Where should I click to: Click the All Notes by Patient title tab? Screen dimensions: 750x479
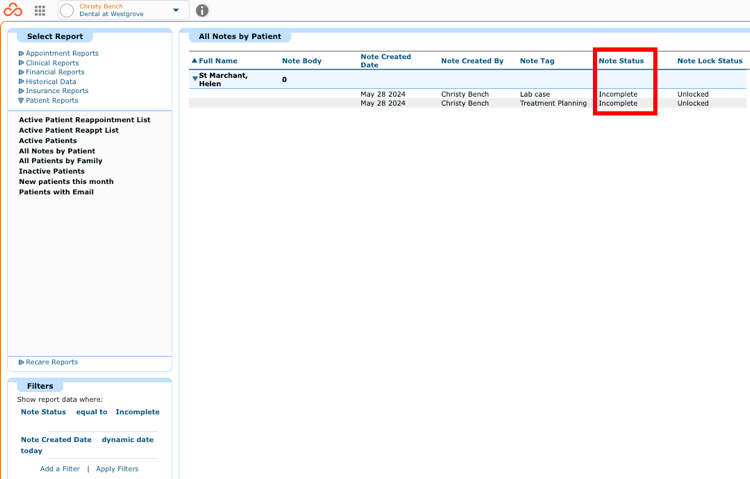point(240,36)
